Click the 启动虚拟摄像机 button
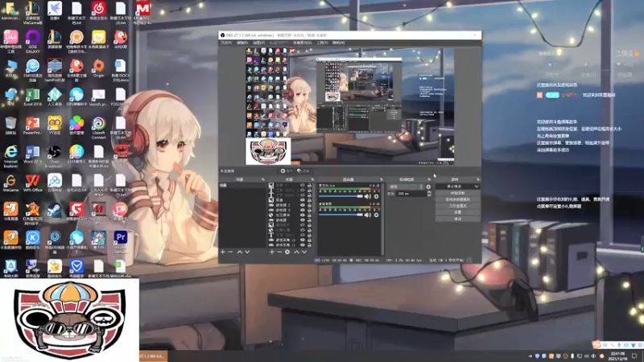This screenshot has width=644, height=362. tap(457, 200)
